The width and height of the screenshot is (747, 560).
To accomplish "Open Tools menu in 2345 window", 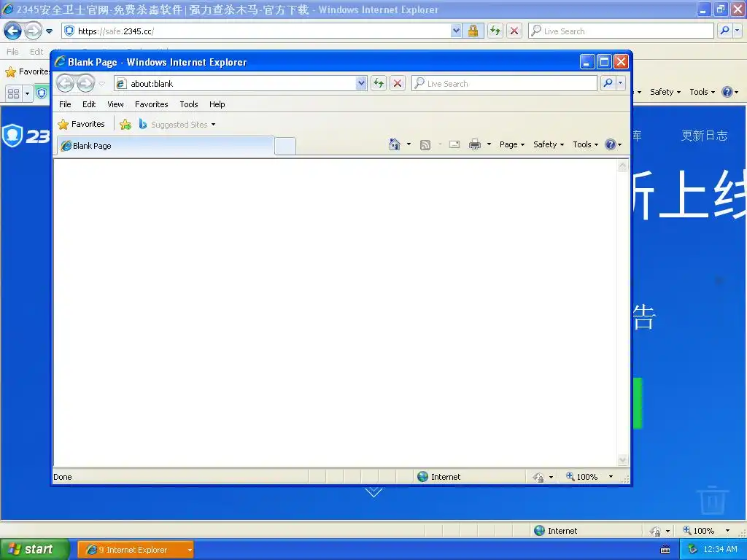I will pos(702,92).
